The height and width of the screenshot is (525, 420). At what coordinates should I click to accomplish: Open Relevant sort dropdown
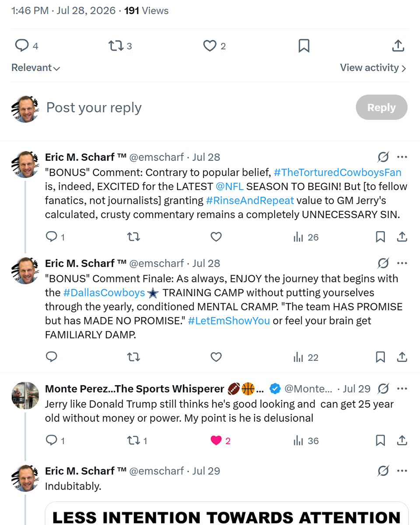pos(35,68)
